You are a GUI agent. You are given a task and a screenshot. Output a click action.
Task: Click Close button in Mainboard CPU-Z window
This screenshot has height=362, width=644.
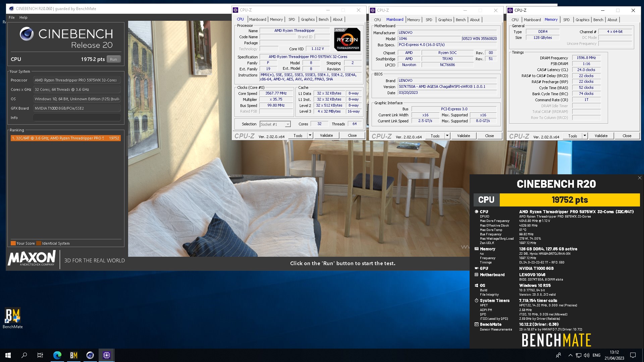click(489, 136)
